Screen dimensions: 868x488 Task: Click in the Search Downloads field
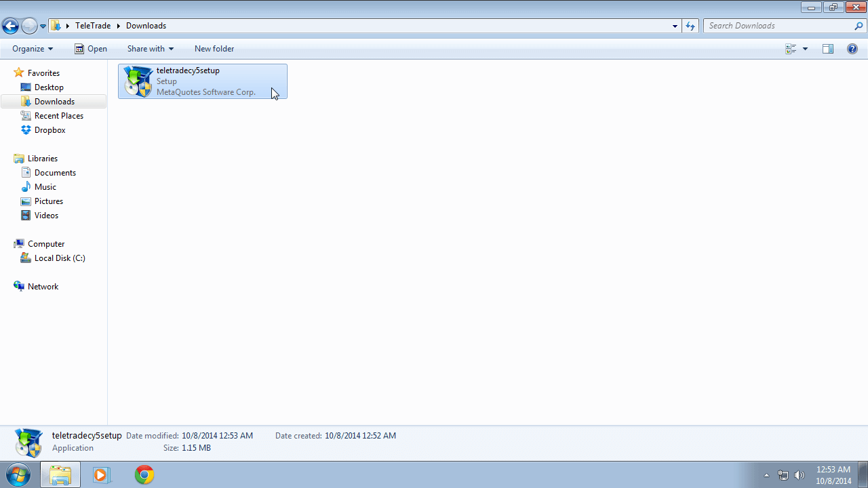[778, 26]
